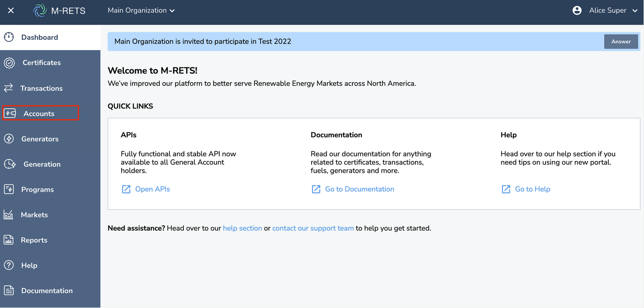Go to Dashboard in the sidebar
The height and width of the screenshot is (308, 644).
50,37
